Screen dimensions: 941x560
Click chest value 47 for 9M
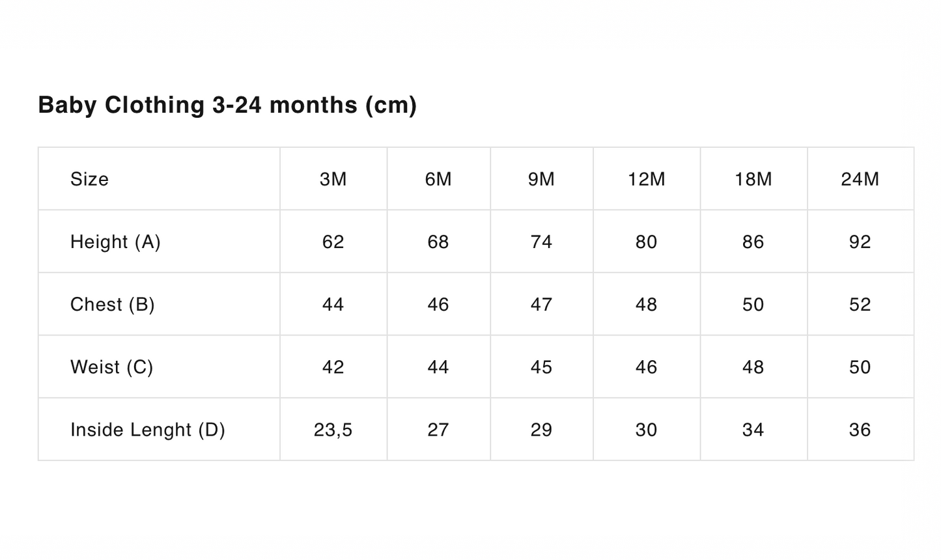pos(541,304)
